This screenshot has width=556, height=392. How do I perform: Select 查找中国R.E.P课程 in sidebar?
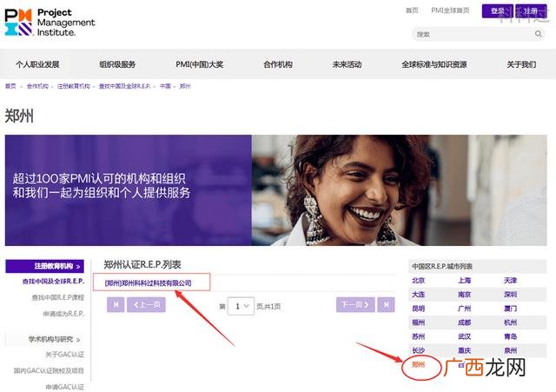[x=58, y=297]
